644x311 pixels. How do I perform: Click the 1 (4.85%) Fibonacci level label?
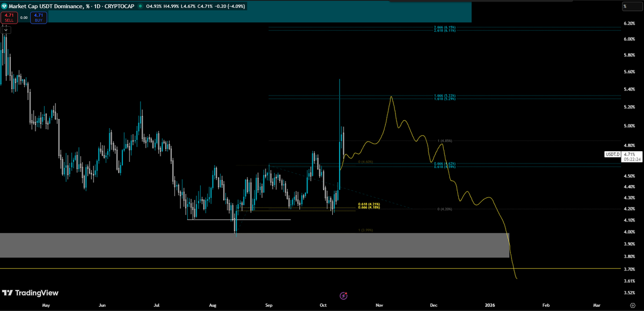(445, 140)
